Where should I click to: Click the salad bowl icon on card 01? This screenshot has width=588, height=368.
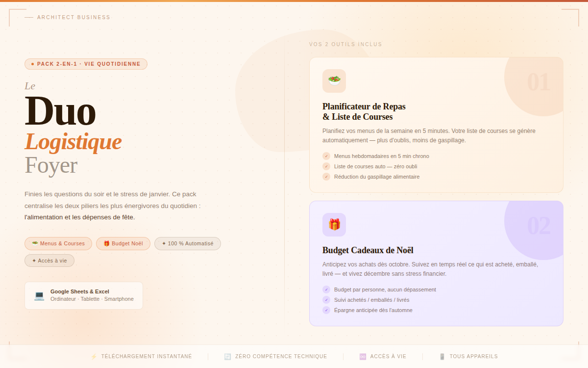click(x=334, y=81)
